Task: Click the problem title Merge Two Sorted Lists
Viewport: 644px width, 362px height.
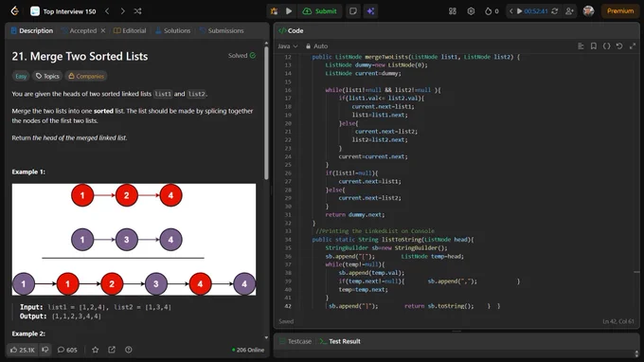Action: [x=80, y=56]
